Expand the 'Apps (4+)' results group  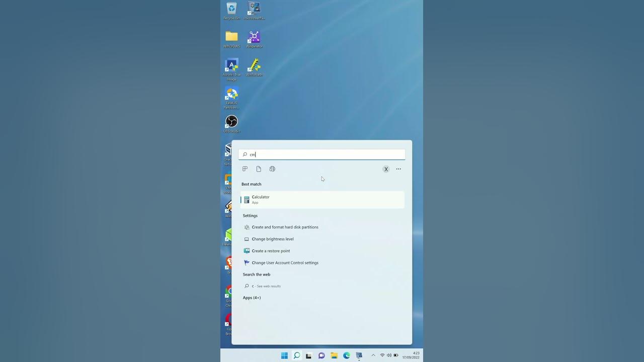pyautogui.click(x=252, y=298)
